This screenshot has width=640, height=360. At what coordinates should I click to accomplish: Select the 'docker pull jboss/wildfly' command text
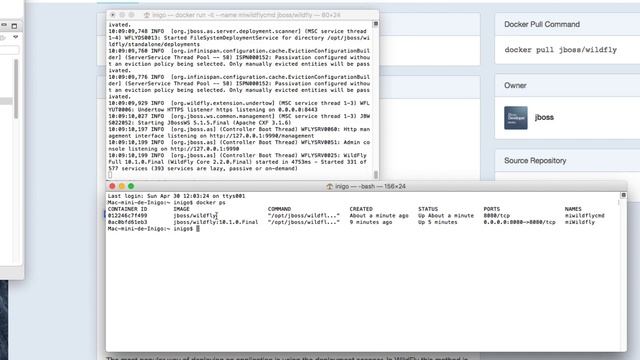pyautogui.click(x=560, y=50)
